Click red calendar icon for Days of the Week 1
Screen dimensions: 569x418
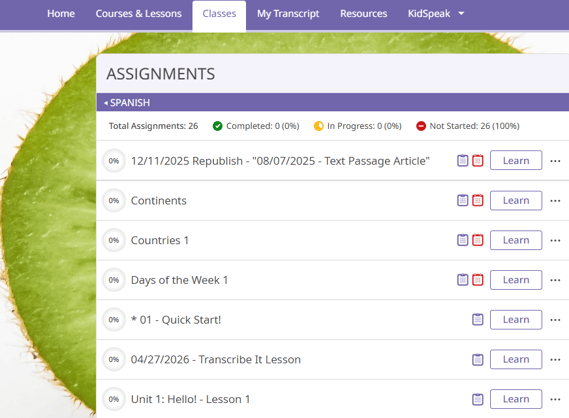click(x=478, y=280)
